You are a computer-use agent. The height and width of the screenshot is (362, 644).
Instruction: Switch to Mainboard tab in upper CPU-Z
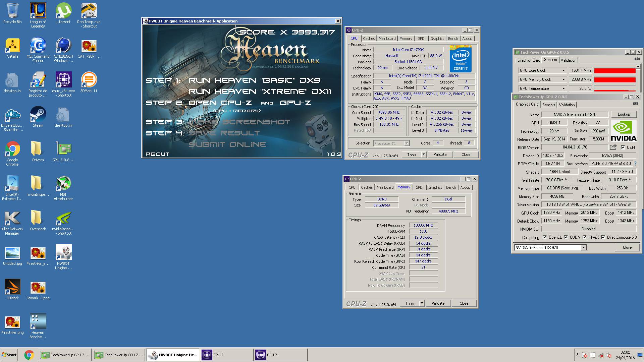[387, 39]
